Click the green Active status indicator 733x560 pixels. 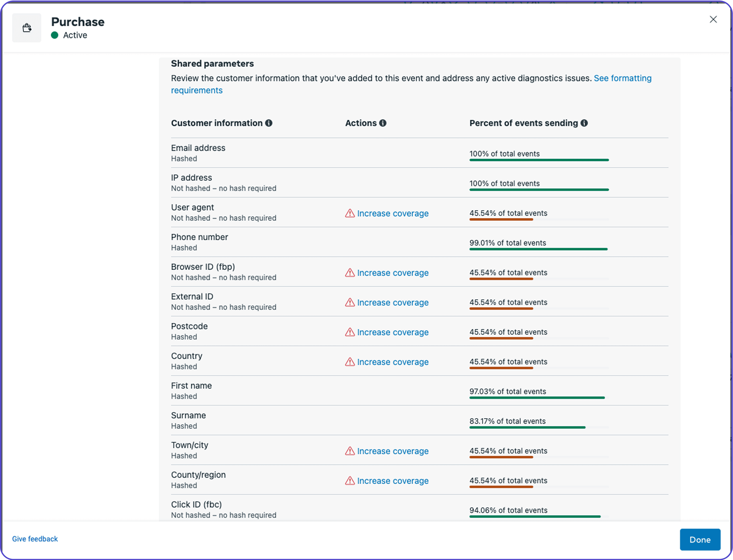point(55,35)
